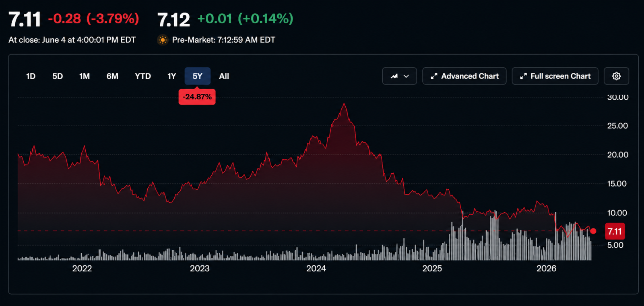
Task: Click the 25.00 y-axis label
Action: tap(617, 126)
